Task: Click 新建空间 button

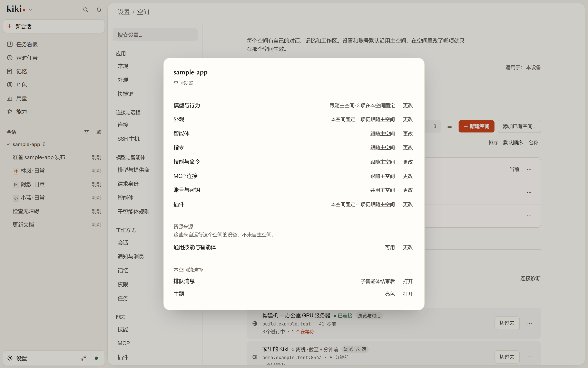Action: (x=476, y=126)
